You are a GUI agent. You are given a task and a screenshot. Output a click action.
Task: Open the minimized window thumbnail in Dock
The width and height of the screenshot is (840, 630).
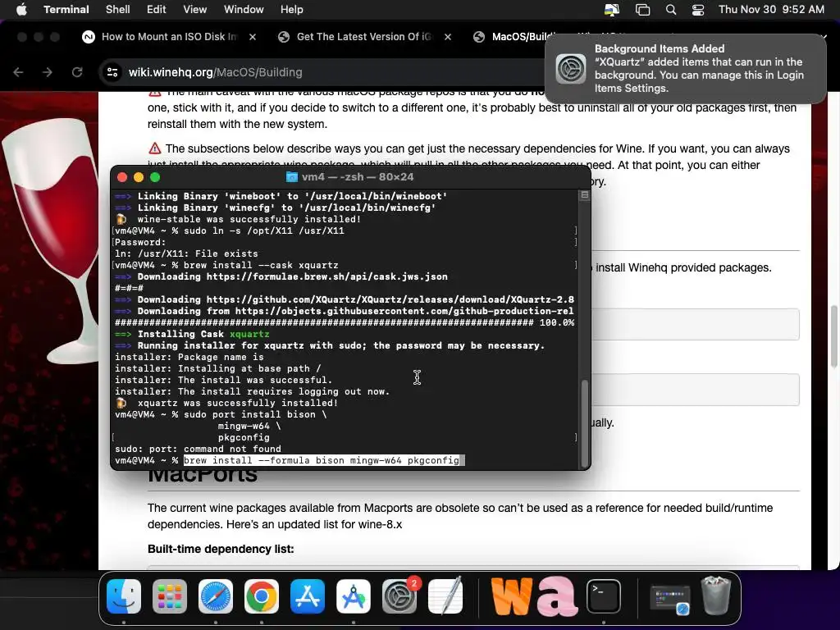coord(669,599)
